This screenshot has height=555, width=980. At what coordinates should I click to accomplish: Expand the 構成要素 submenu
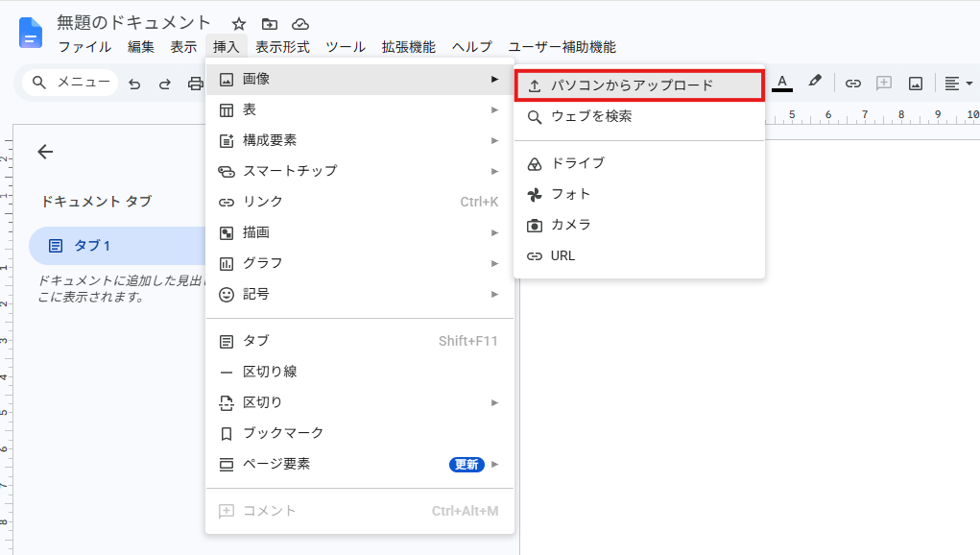(360, 140)
